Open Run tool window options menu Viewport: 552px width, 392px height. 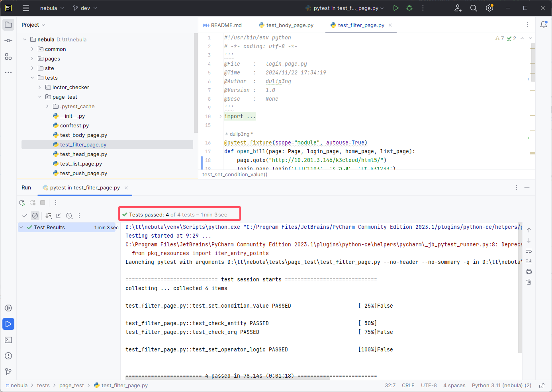click(x=517, y=187)
